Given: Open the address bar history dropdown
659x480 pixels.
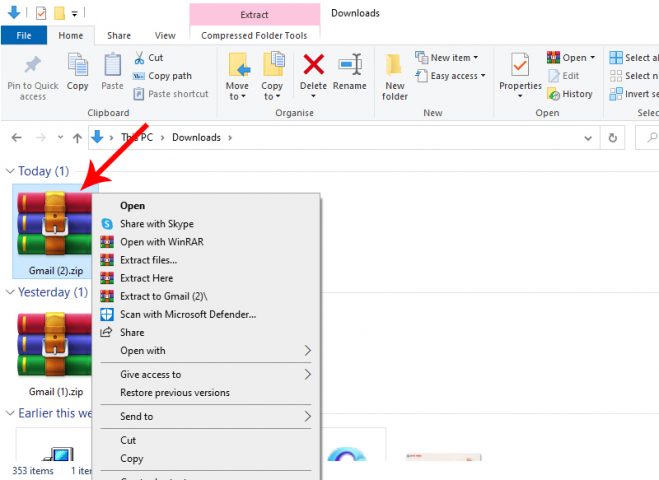Looking at the screenshot, I should coord(588,138).
